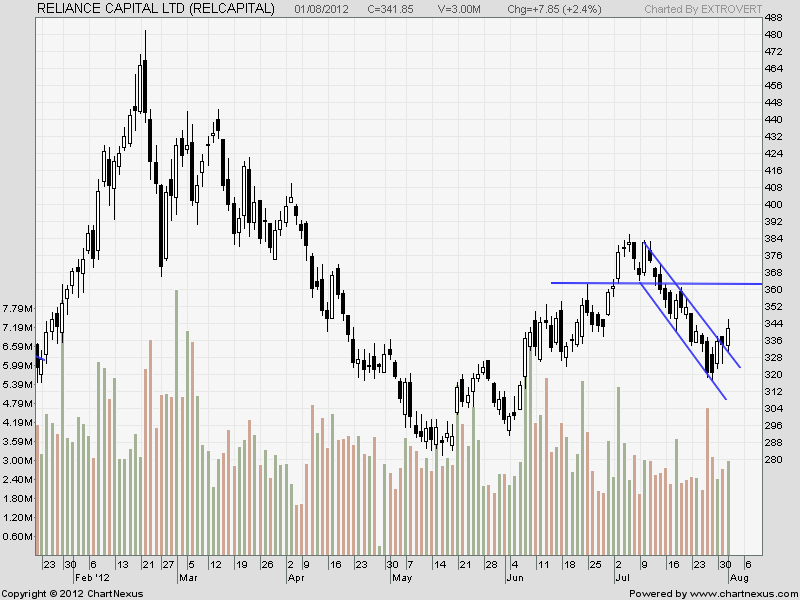The image size is (800, 600).
Task: Click the 7.79M volume axis label
Action: pos(17,309)
